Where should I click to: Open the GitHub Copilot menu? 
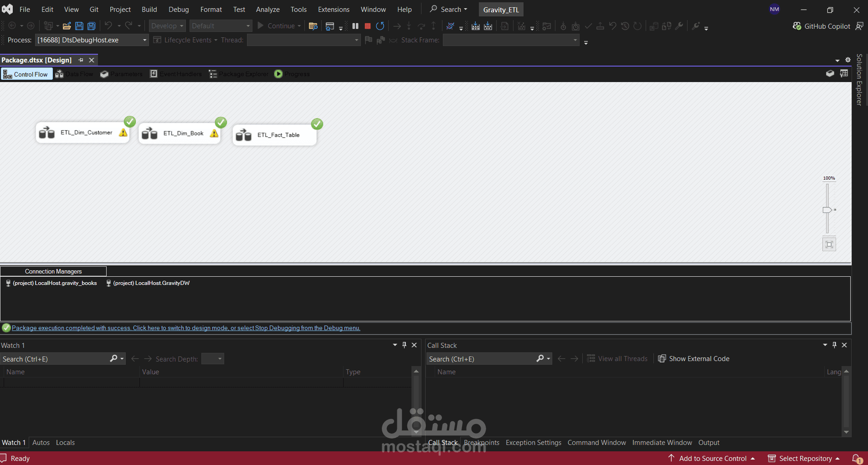coord(822,26)
